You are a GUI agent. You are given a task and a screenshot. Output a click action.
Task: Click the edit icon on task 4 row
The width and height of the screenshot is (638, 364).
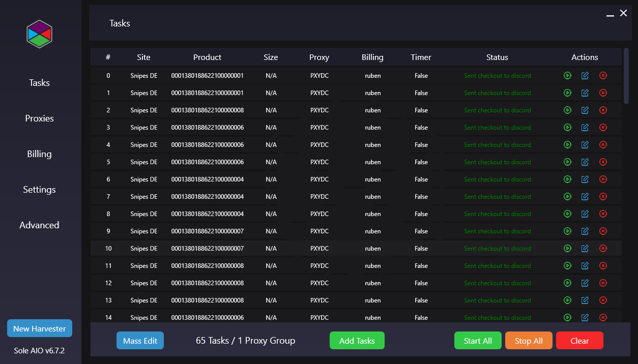tap(585, 145)
